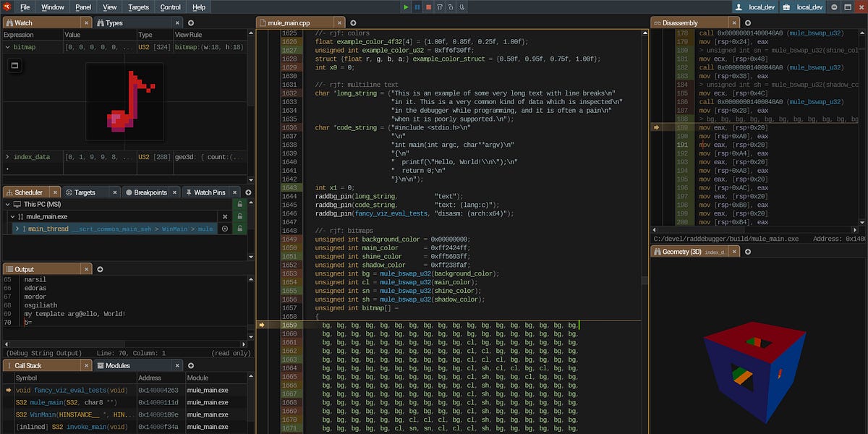Expand the index_data watch entry
Viewport: 868px width, 434px height.
click(x=6, y=157)
